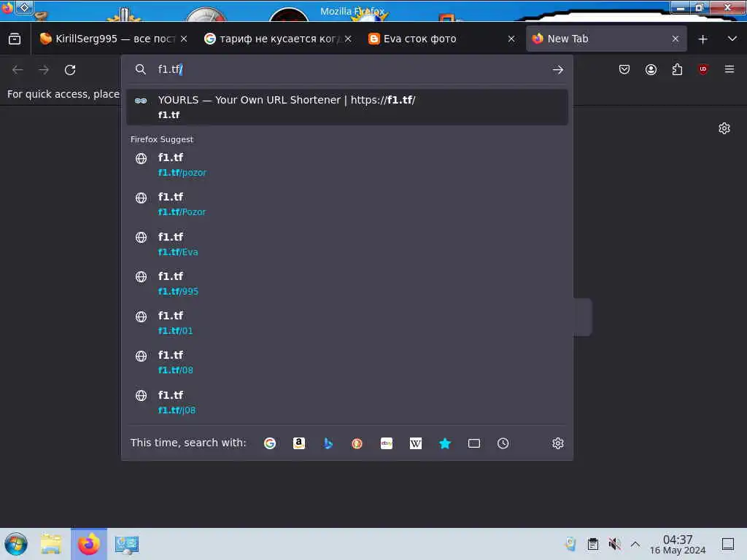Viewport: 747px width, 560px height.
Task: Go back with the back arrow
Action: [18, 70]
